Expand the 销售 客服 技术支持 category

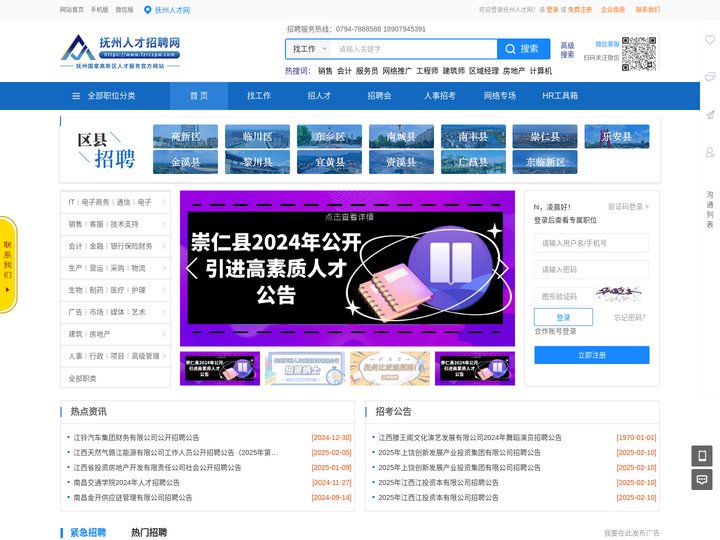115,224
